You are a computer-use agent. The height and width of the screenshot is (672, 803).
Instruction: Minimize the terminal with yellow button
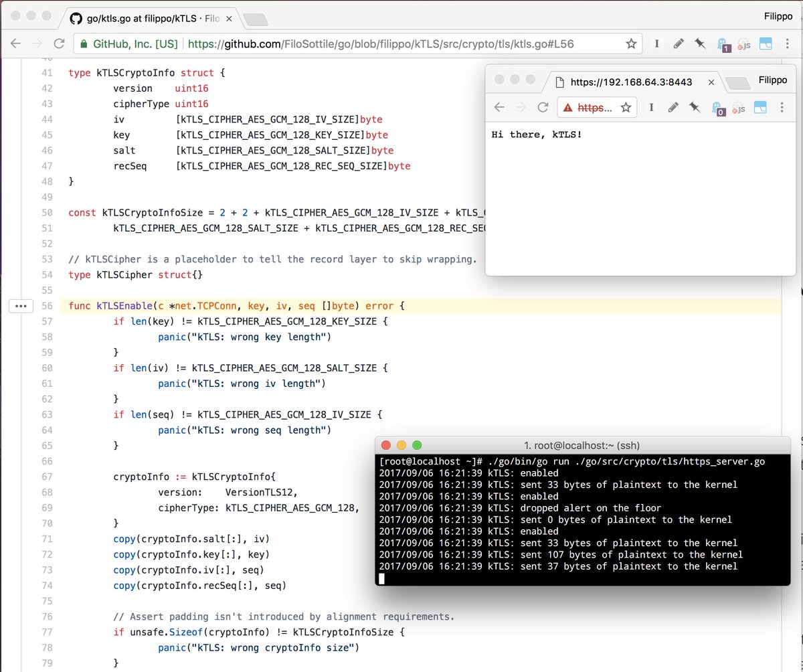[401, 446]
